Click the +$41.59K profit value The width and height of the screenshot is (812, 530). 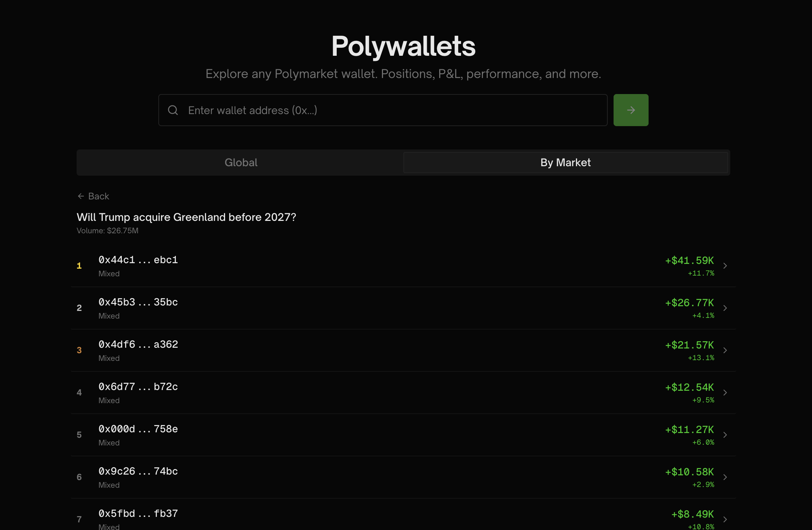689,260
